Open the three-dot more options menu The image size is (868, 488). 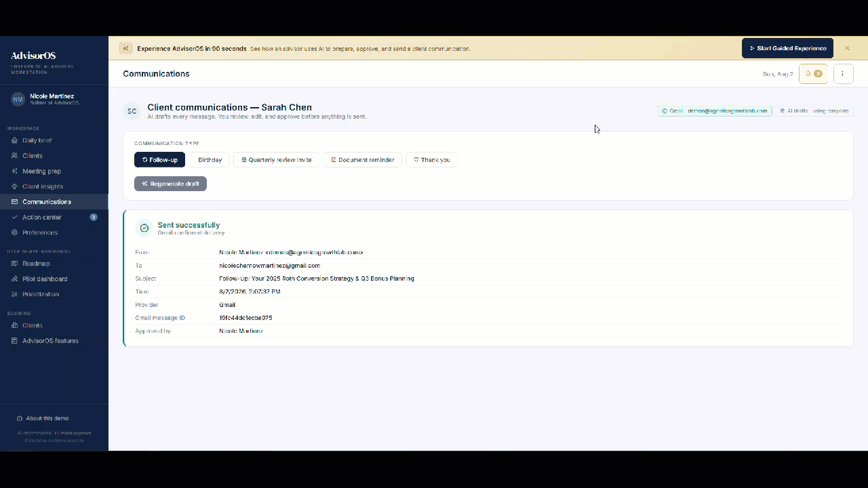843,74
